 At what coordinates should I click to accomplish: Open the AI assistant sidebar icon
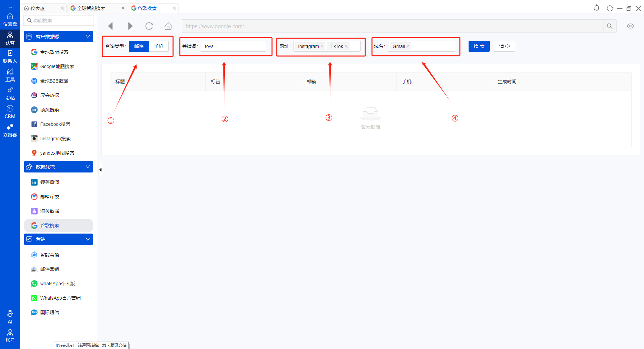click(10, 317)
